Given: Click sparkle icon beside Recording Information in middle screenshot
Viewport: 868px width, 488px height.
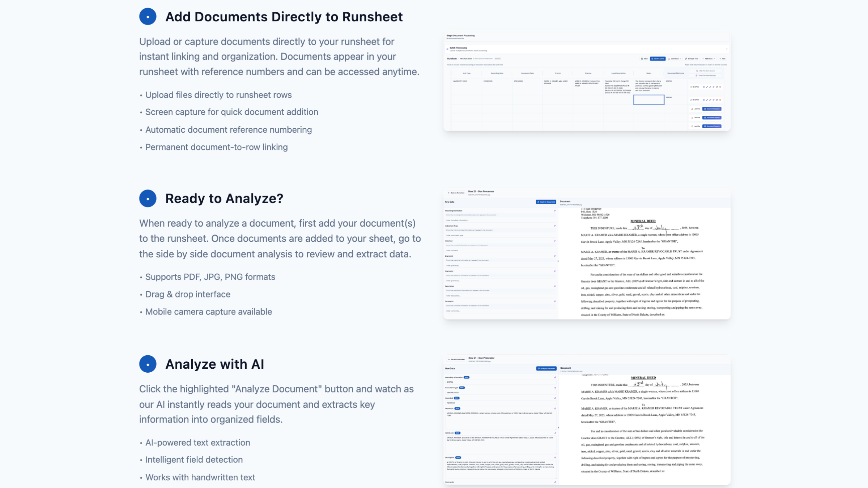Looking at the screenshot, I should point(555,211).
